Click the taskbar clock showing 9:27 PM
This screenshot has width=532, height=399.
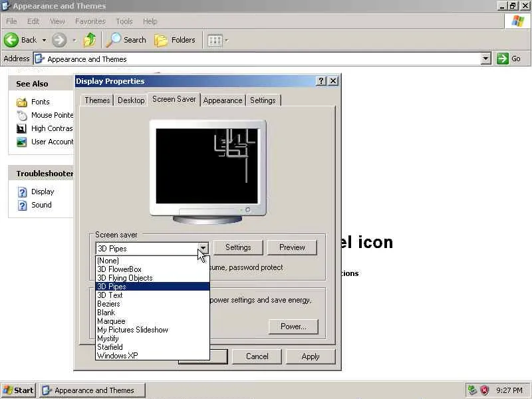click(509, 390)
